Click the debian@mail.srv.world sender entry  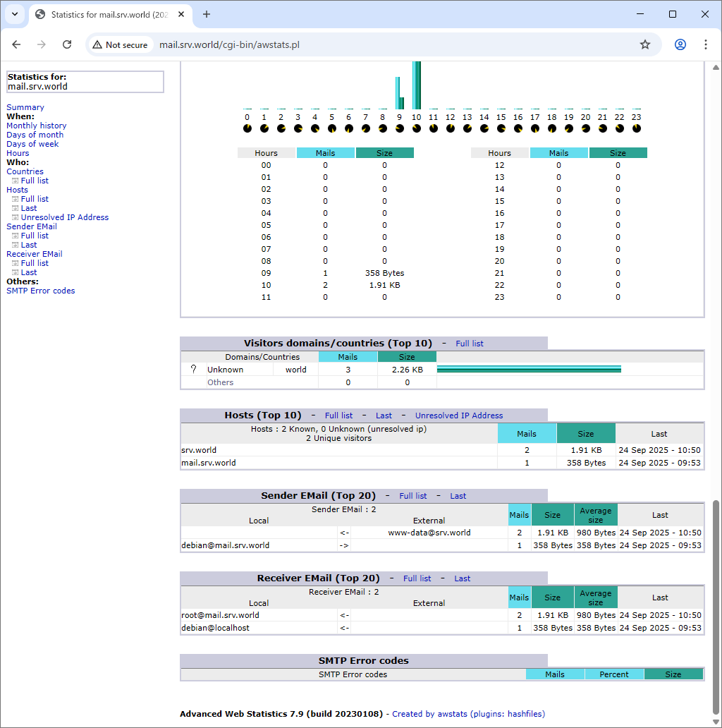tap(225, 545)
